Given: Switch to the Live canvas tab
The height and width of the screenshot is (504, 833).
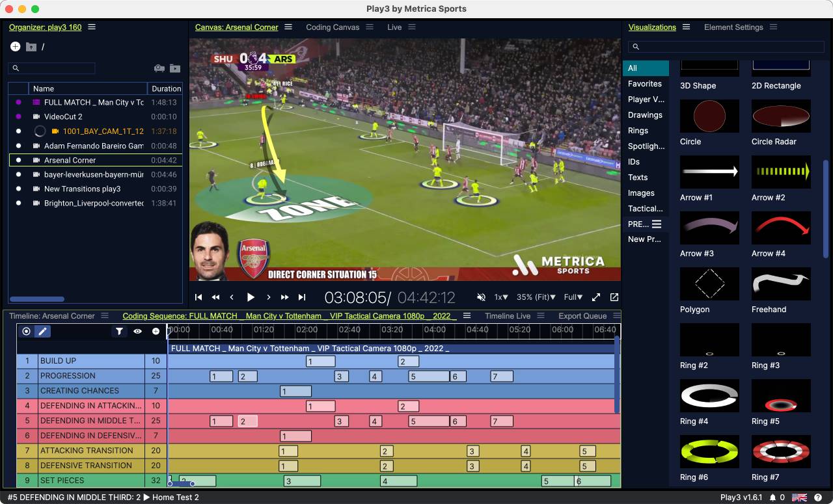Looking at the screenshot, I should click(394, 27).
